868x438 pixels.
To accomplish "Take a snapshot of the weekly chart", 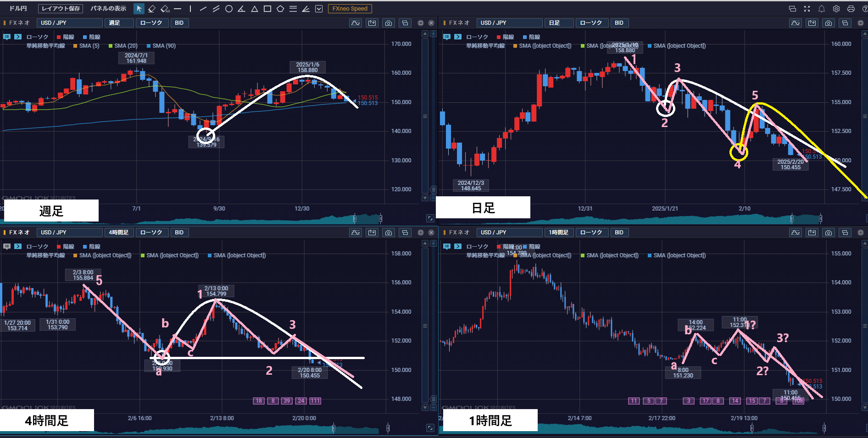I will point(389,23).
